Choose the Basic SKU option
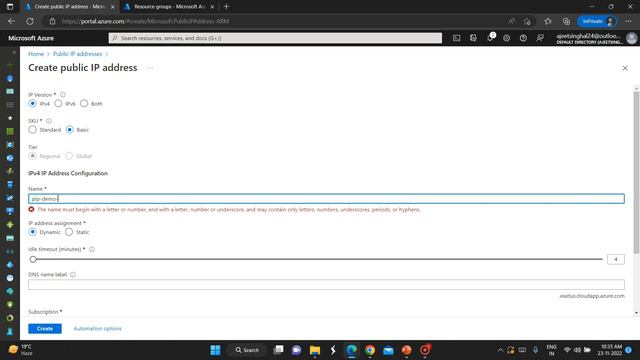Image resolution: width=640 pixels, height=360 pixels. [x=70, y=130]
